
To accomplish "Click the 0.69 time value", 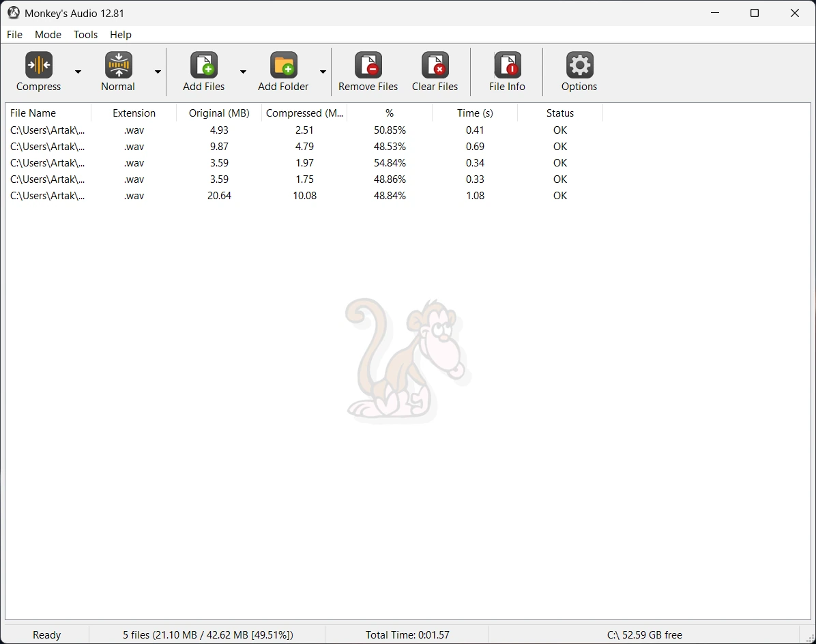I will coord(475,146).
